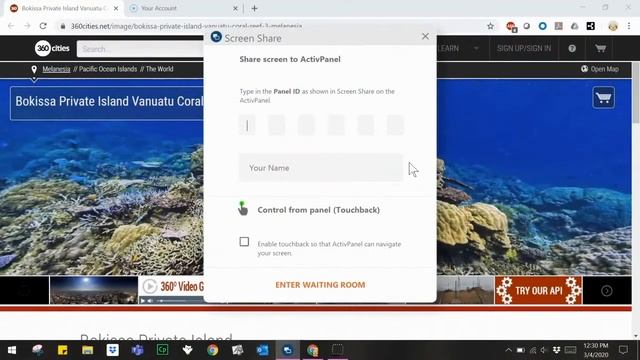Open the 360cities logo homepage
Image resolution: width=640 pixels, height=360 pixels.
click(52, 48)
